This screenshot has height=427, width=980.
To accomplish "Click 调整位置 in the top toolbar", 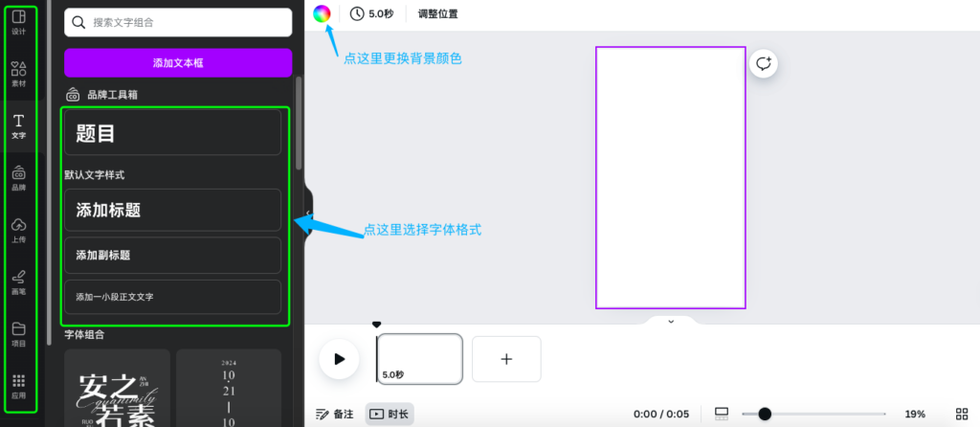I will [438, 13].
